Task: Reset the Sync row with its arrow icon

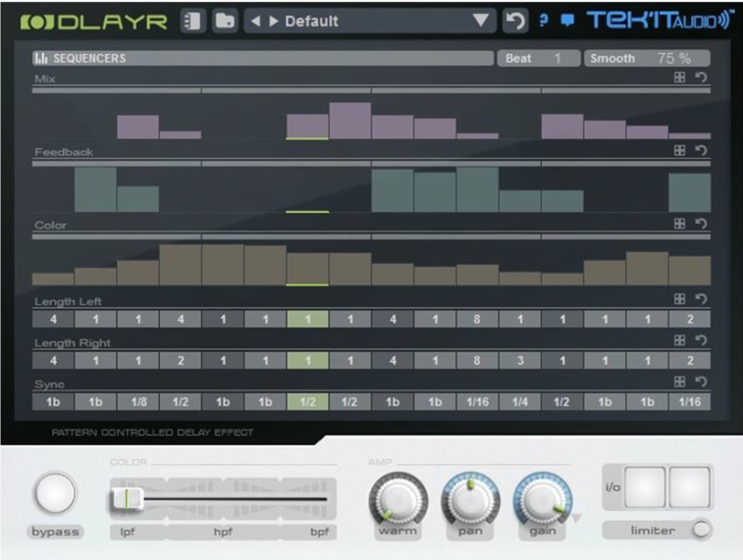Action: 702,382
